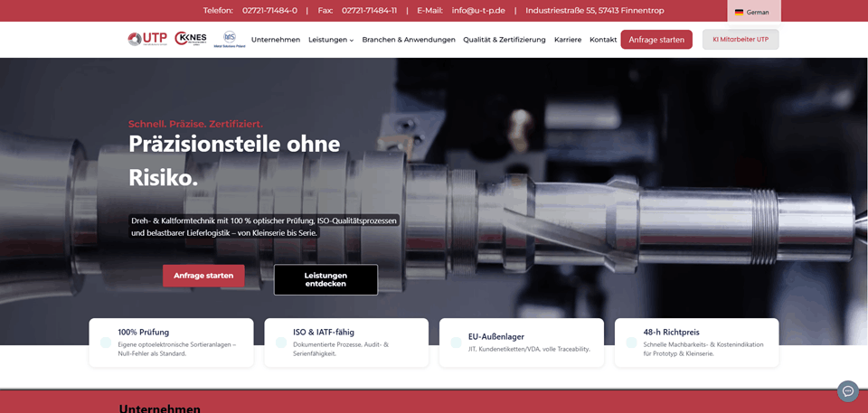Click Anfrage starten in the navigation bar

(656, 40)
